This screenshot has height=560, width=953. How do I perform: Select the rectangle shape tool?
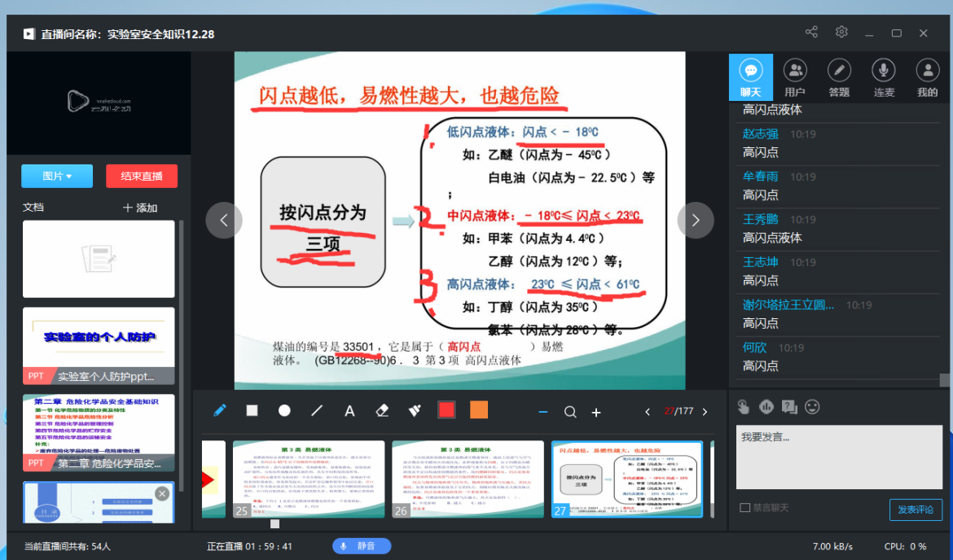252,411
